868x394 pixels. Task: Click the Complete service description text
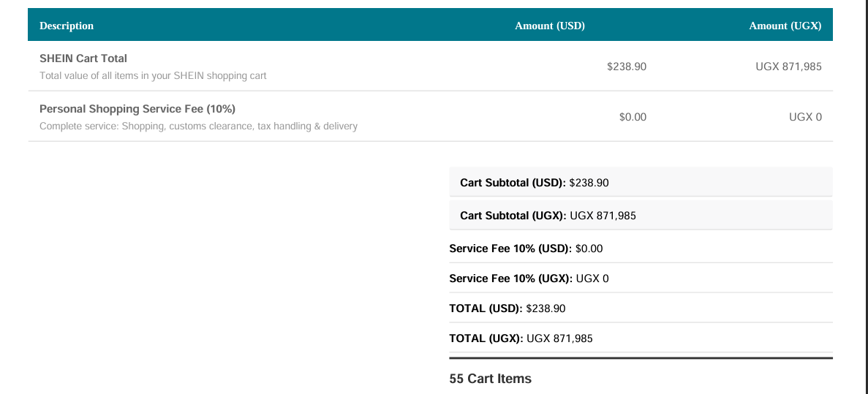199,126
